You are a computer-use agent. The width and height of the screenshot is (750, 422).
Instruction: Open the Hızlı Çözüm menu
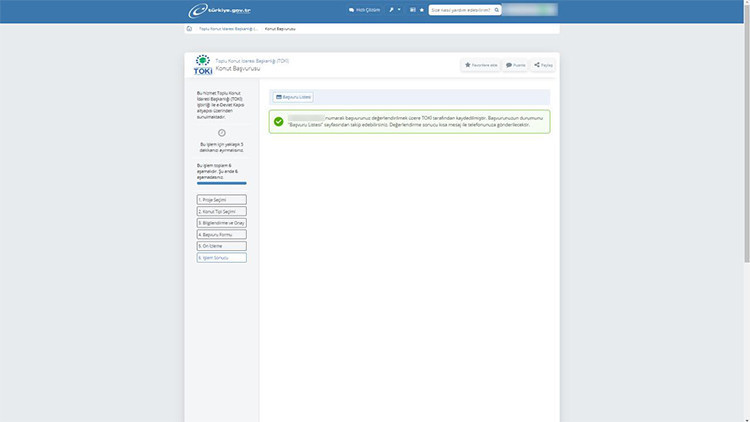364,10
